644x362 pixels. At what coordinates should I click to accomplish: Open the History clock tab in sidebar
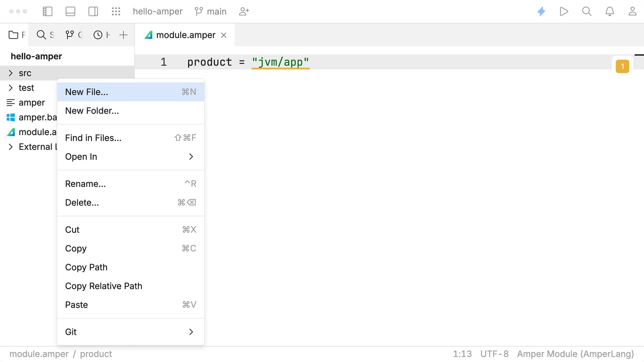pyautogui.click(x=102, y=35)
